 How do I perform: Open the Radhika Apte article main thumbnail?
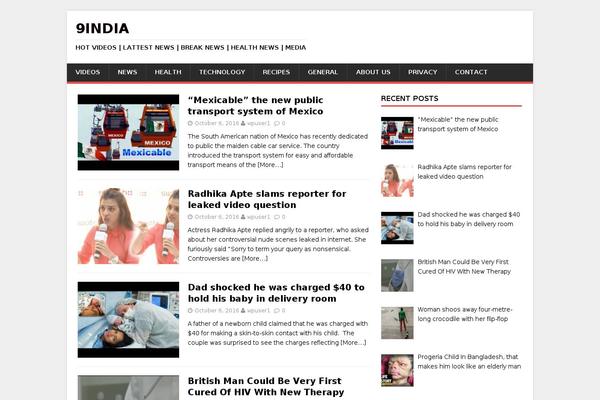tap(128, 226)
